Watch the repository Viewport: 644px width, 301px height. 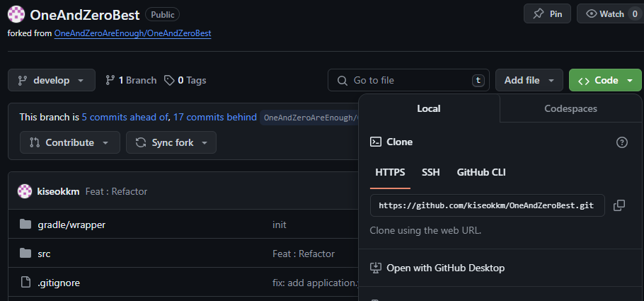[610, 13]
